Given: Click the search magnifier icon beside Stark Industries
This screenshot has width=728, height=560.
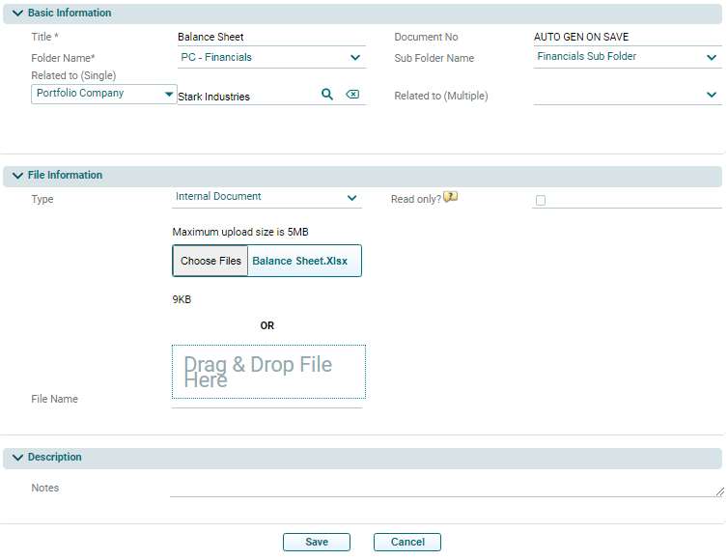Looking at the screenshot, I should click(327, 95).
